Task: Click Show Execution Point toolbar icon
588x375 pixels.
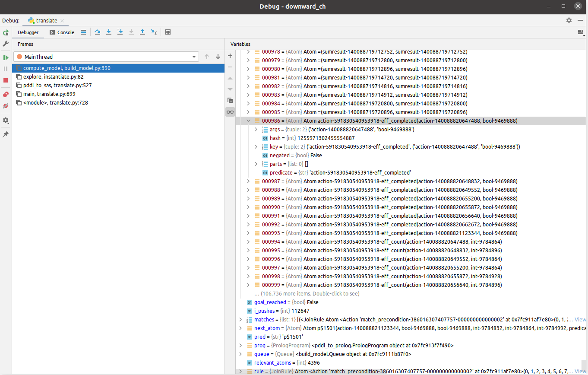Action: click(83, 32)
